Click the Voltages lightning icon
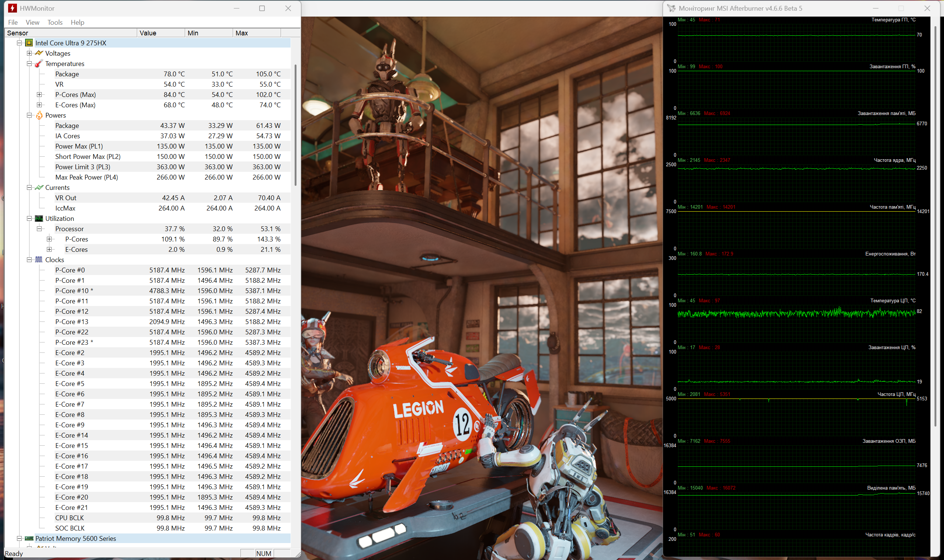Screen dimensions: 944x560 coord(39,53)
